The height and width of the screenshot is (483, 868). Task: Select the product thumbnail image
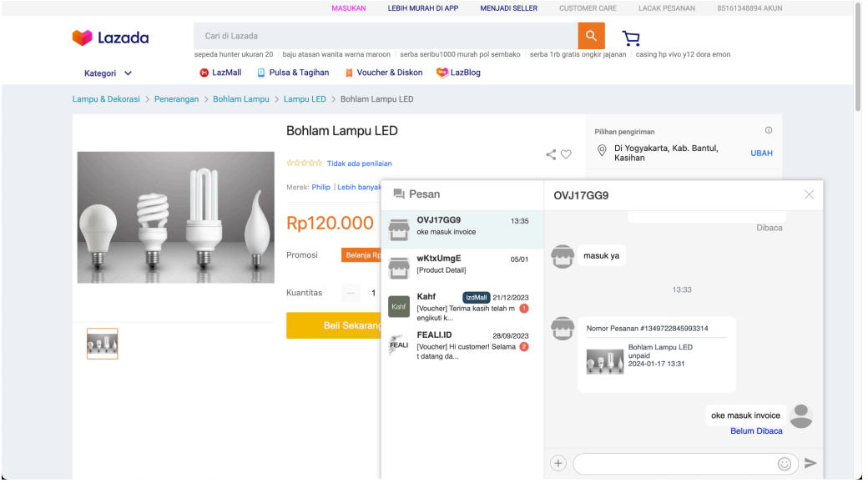point(103,344)
